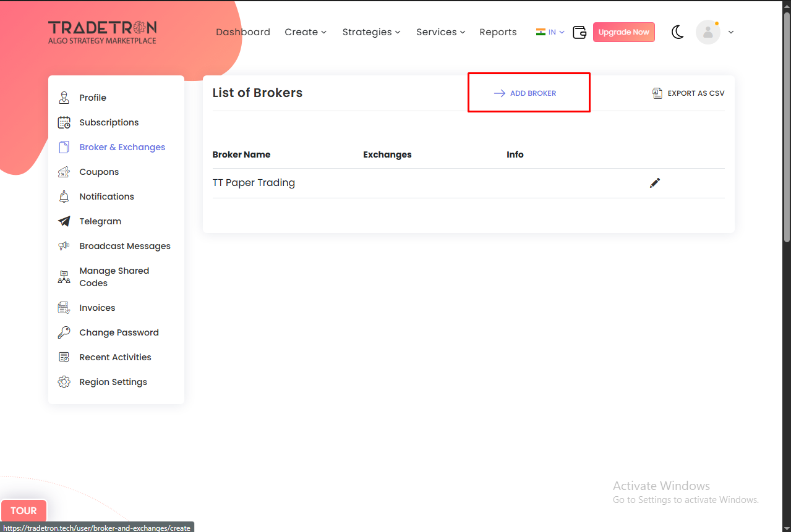Toggle dark mode moon icon
Viewport: 791px width, 532px height.
677,32
